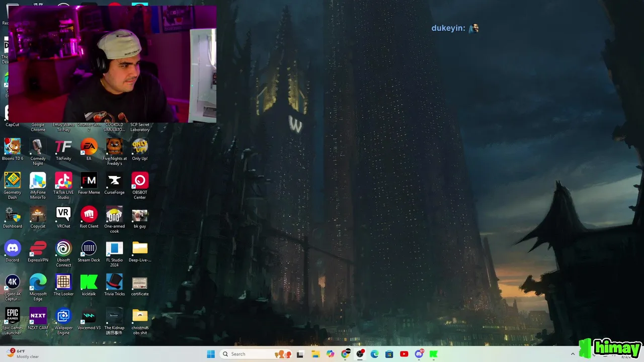Switch to Discord on the taskbar

[419, 354]
